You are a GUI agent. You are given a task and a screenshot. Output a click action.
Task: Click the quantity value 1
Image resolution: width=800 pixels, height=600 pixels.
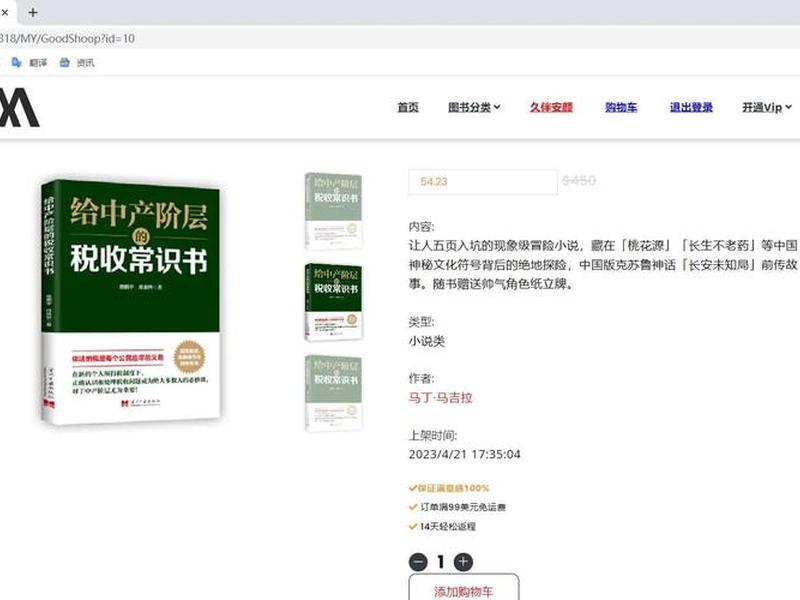click(x=441, y=562)
